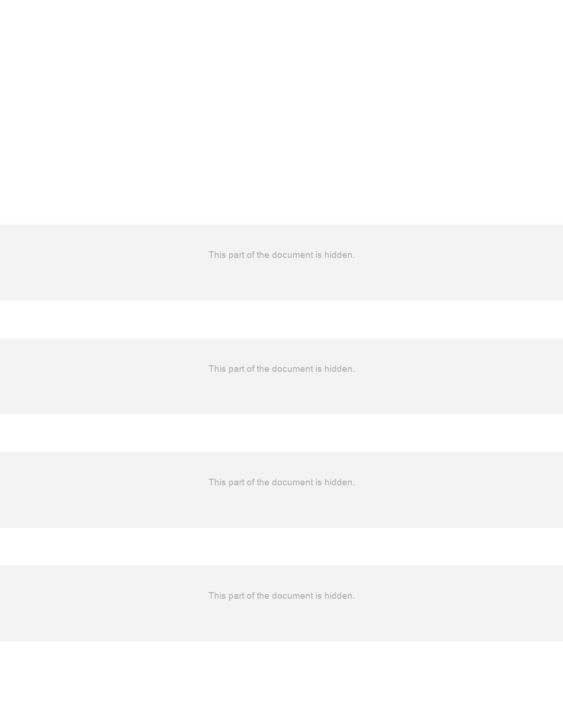Click the word 'This' in the second banner
This screenshot has width=563, height=728.
pos(217,369)
